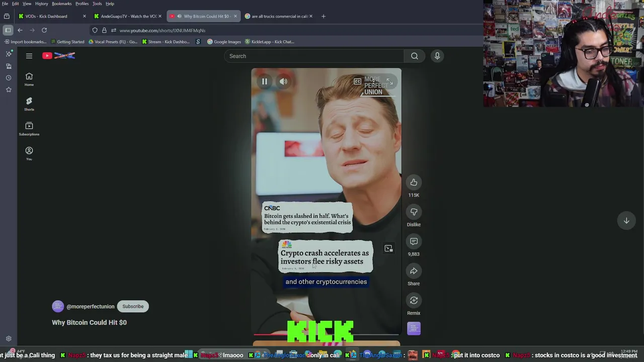View site security padlock info
The width and height of the screenshot is (644, 362).
(x=104, y=30)
